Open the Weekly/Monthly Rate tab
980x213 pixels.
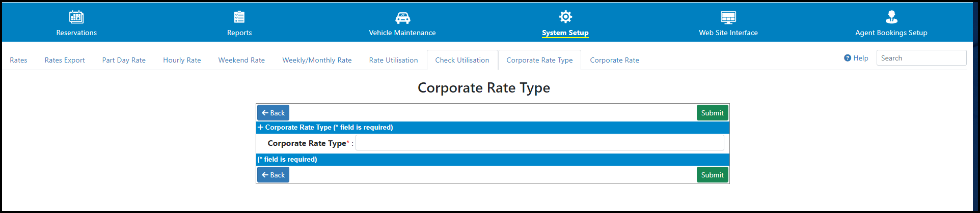(317, 60)
